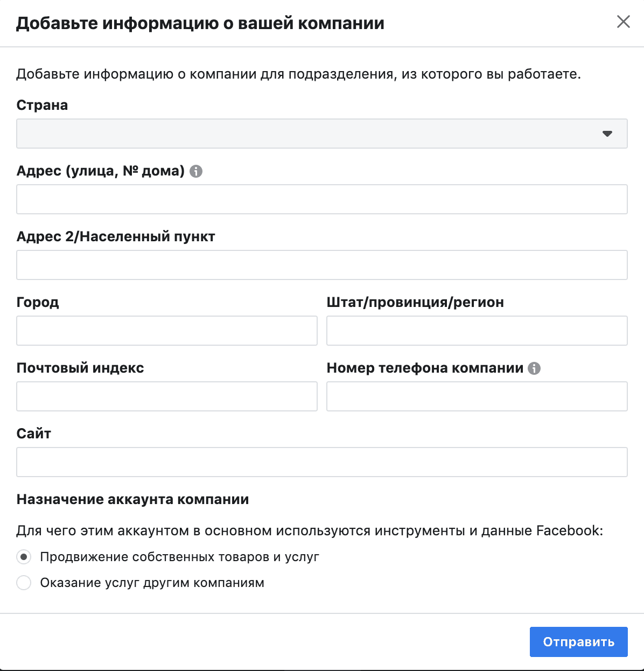Viewport: 644px width, 671px height.
Task: Select the Город text field
Action: point(167,331)
